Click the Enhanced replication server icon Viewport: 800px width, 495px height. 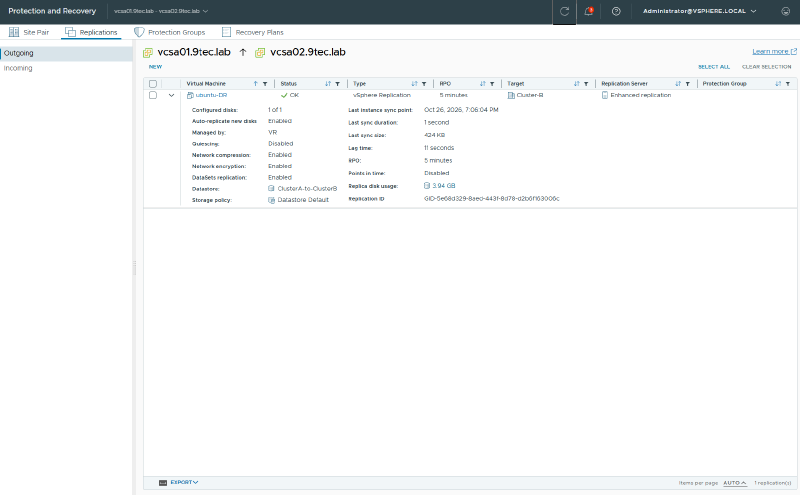[x=605, y=95]
